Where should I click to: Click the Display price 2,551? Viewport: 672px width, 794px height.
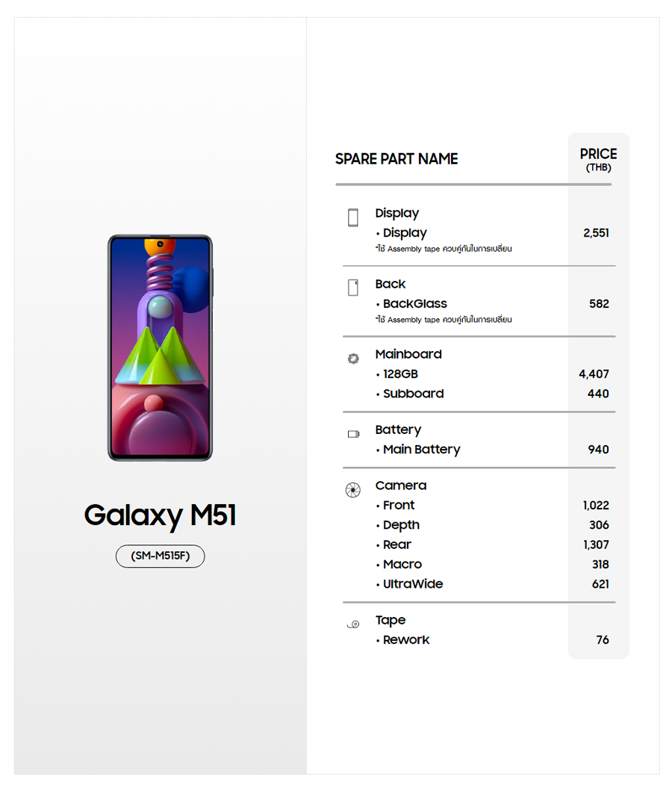tap(596, 233)
